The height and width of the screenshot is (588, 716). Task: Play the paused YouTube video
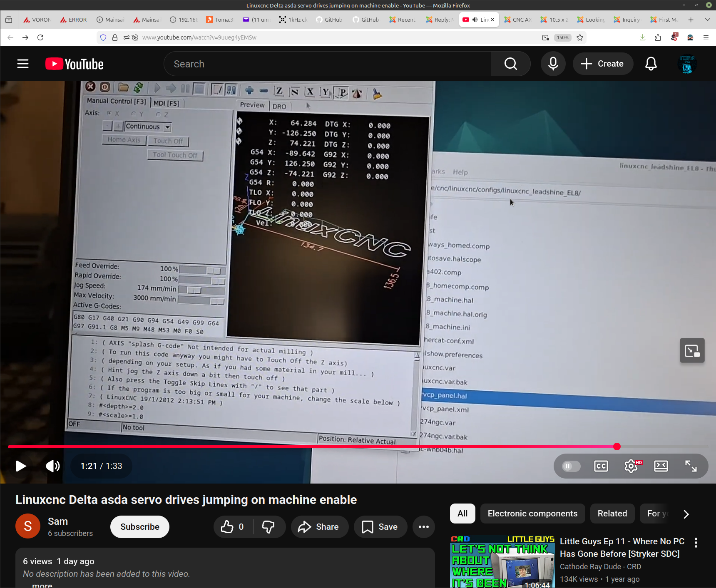coord(20,466)
